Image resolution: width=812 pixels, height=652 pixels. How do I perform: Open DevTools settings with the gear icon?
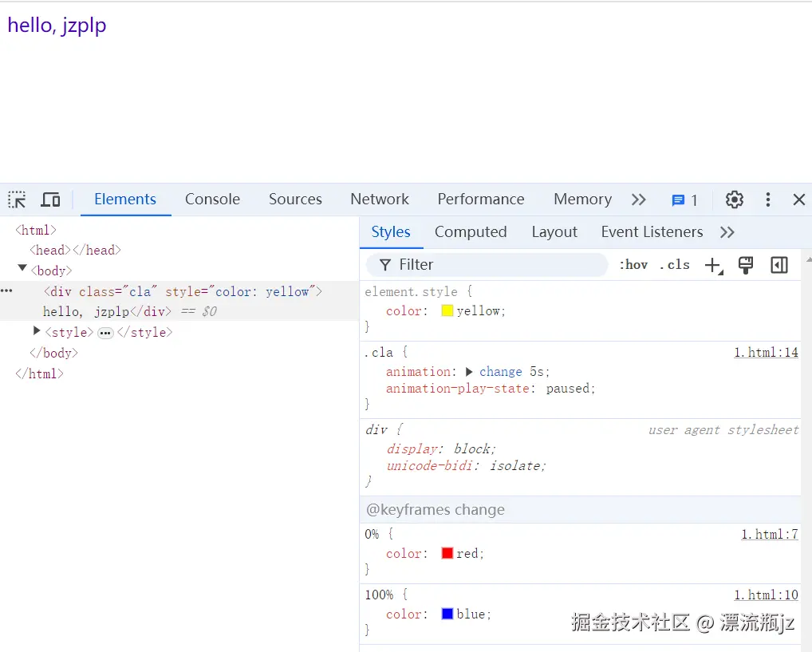point(734,200)
